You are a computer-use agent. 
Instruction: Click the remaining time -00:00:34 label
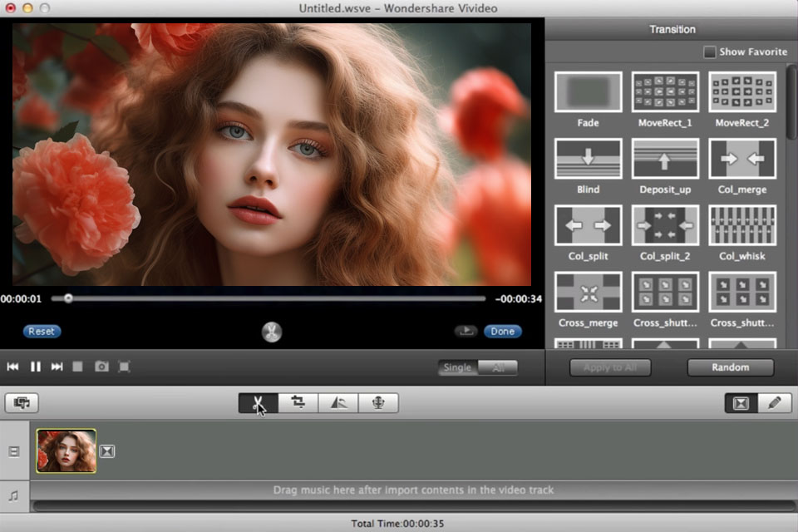(x=519, y=299)
